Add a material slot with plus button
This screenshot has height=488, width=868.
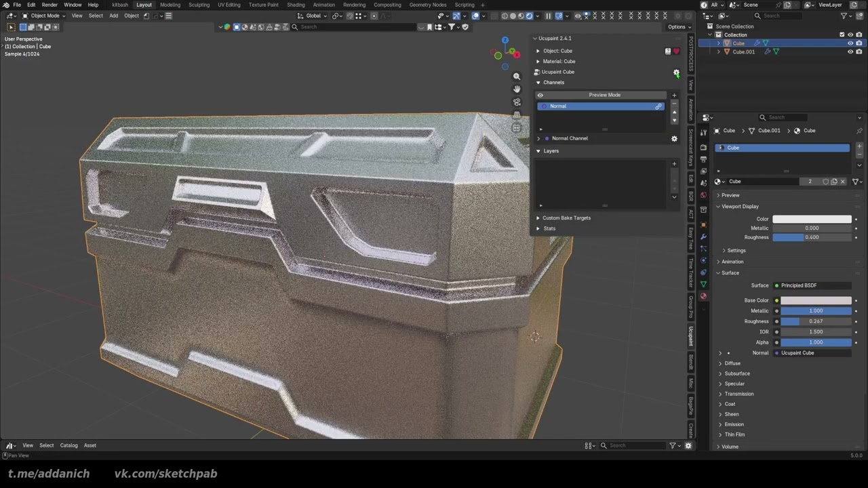point(859,146)
